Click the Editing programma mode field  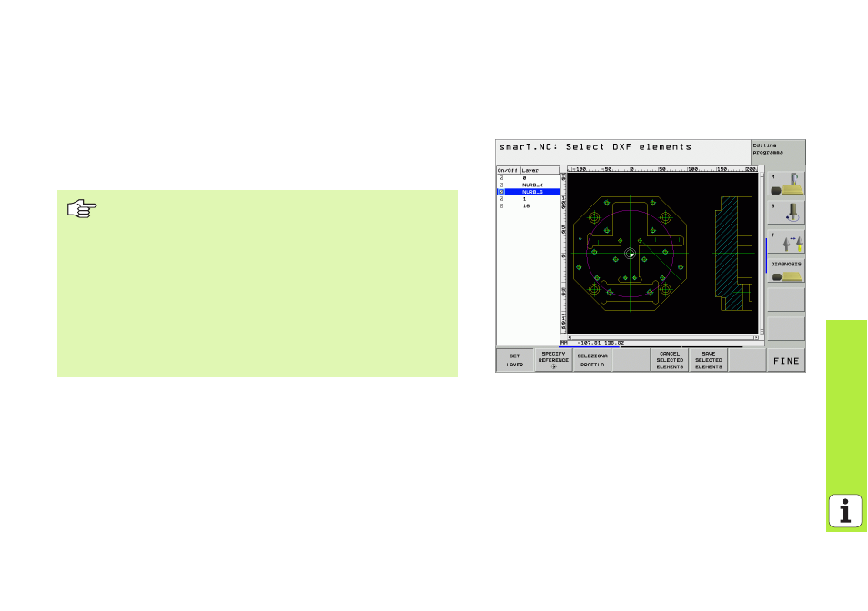[x=778, y=152]
